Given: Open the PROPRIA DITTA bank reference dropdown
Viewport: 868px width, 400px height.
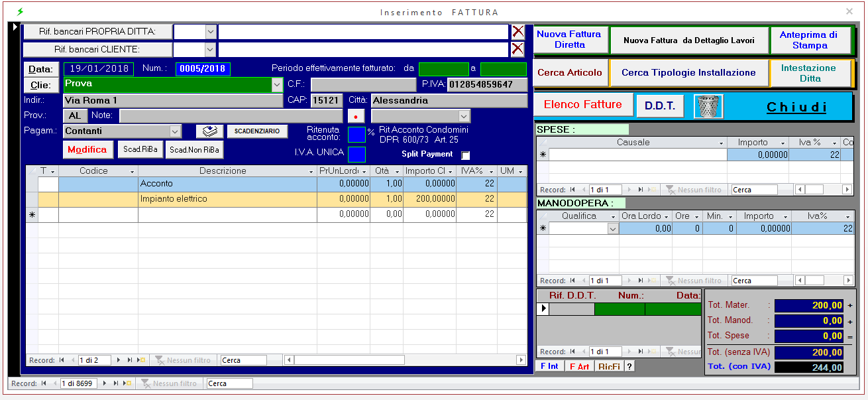Looking at the screenshot, I should pyautogui.click(x=211, y=32).
